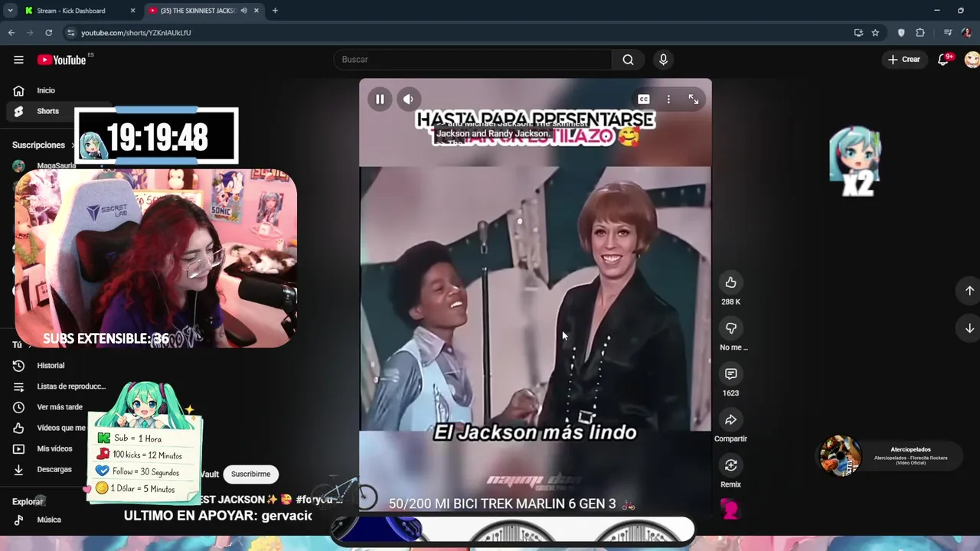Focus the Buscar search field
This screenshot has width=980, height=551.
click(x=472, y=60)
